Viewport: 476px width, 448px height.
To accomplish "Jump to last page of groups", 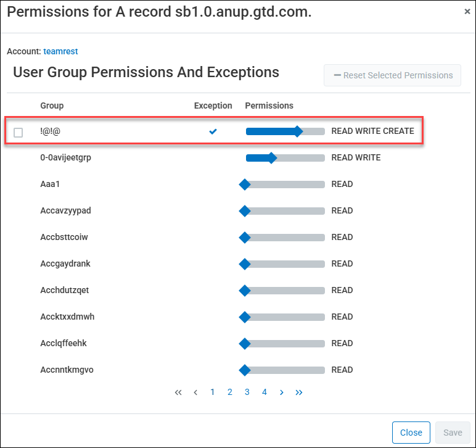I will click(299, 392).
